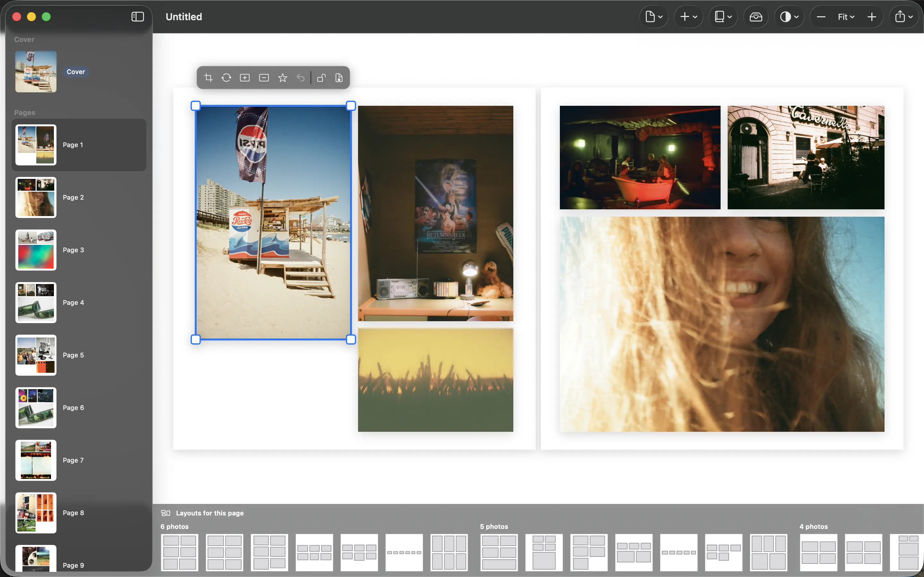924x577 pixels.
Task: Click the rotate/replace photo circular arrows icon
Action: [227, 78]
